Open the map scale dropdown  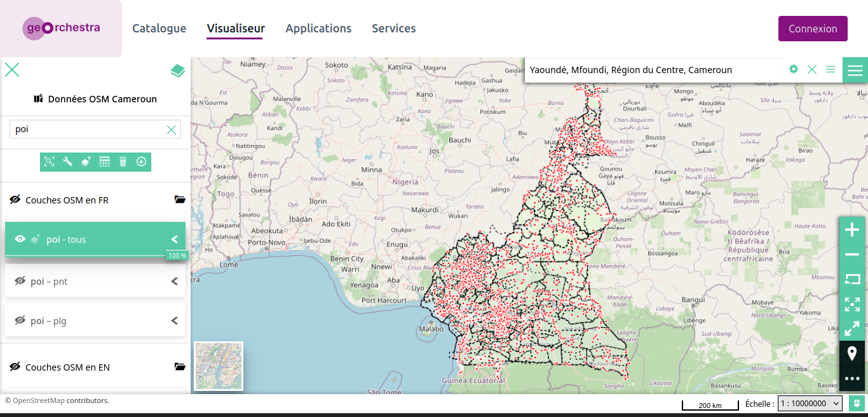tap(810, 403)
